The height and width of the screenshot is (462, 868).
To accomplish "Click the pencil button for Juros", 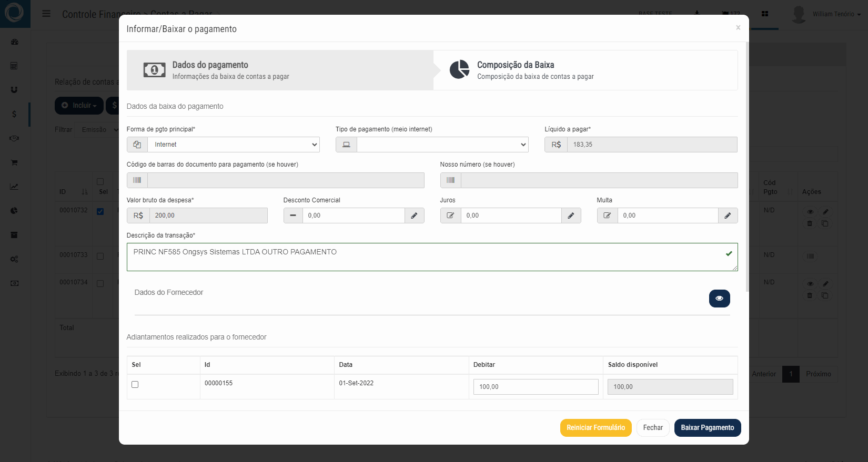I will tap(571, 215).
